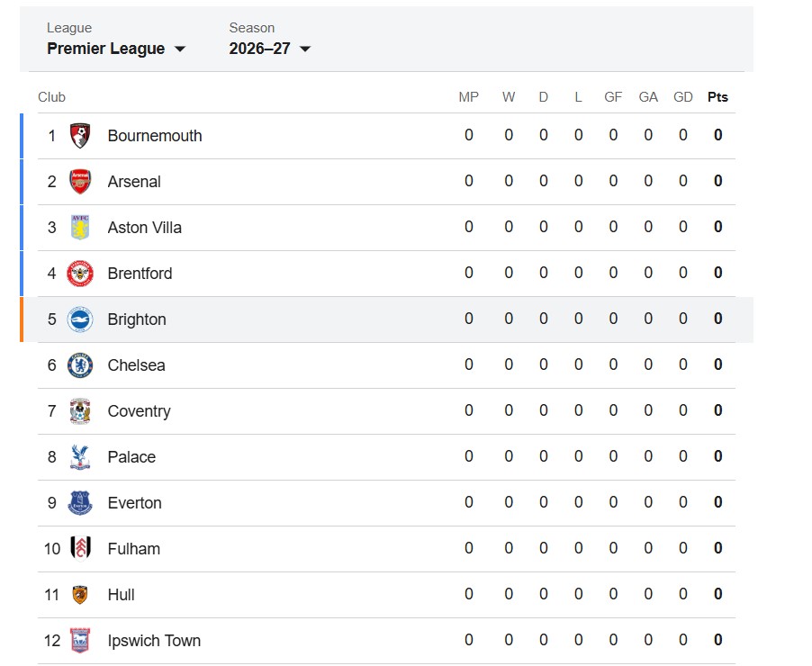This screenshot has height=666, width=812.
Task: Open the 2026–27 season dropdown
Action: [x=270, y=49]
